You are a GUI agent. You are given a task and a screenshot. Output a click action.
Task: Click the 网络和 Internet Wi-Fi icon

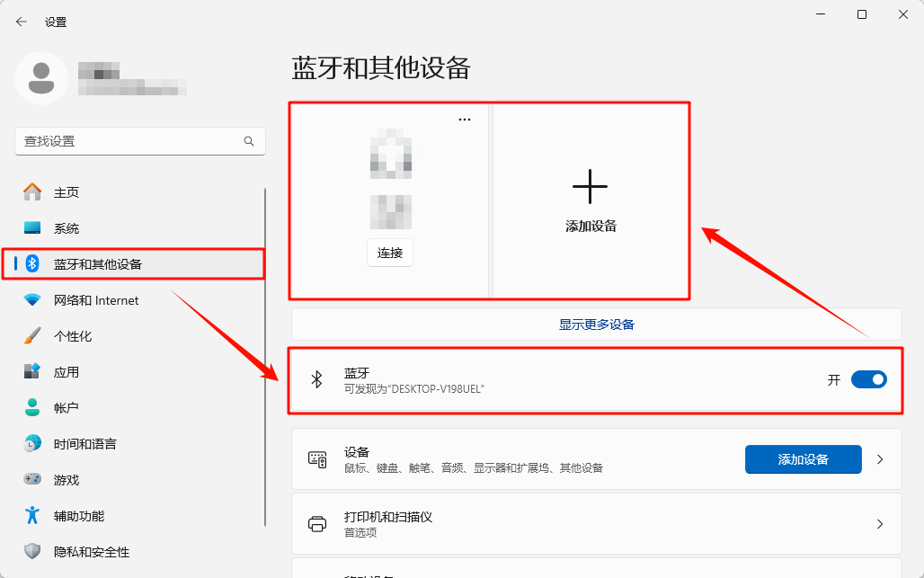coord(32,300)
